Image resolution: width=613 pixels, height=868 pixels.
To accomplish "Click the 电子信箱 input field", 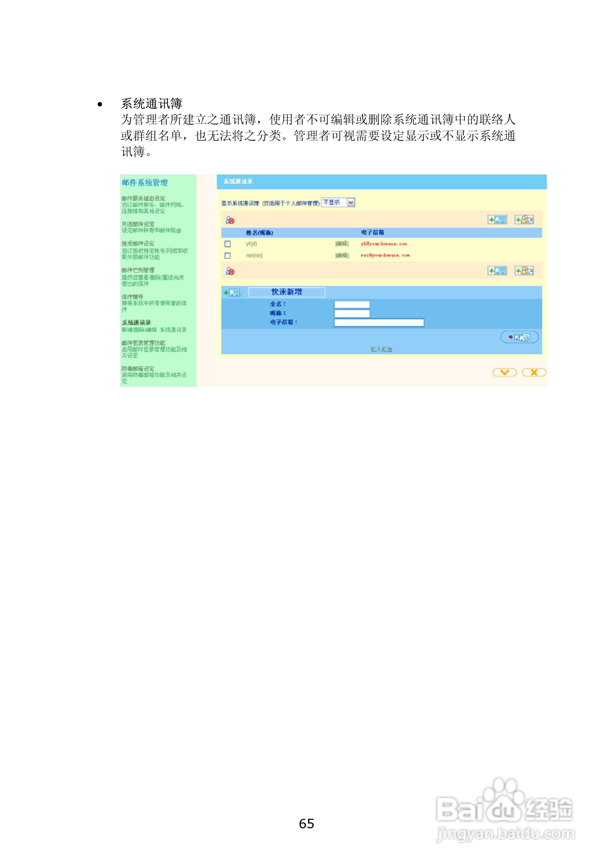I will pyautogui.click(x=379, y=322).
